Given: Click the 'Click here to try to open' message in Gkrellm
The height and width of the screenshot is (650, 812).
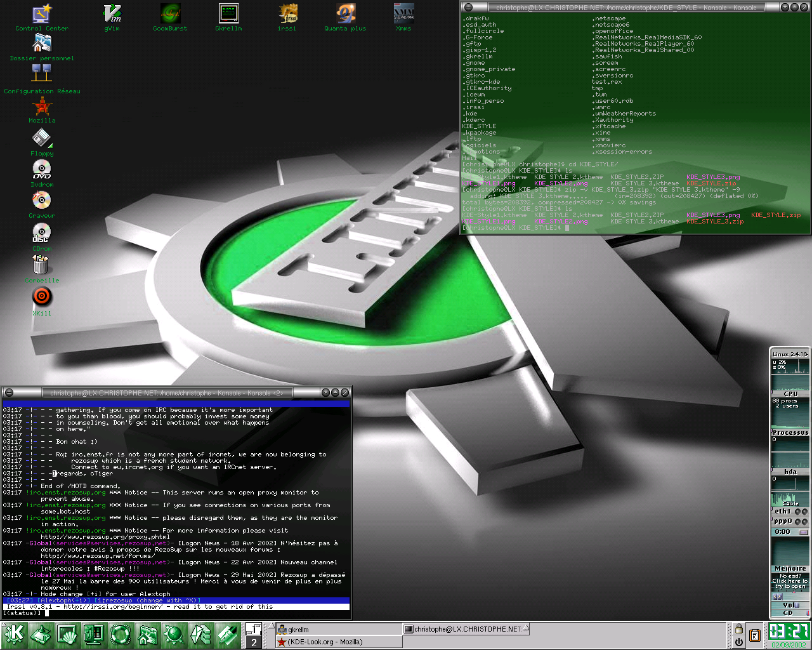Looking at the screenshot, I should (x=790, y=583).
